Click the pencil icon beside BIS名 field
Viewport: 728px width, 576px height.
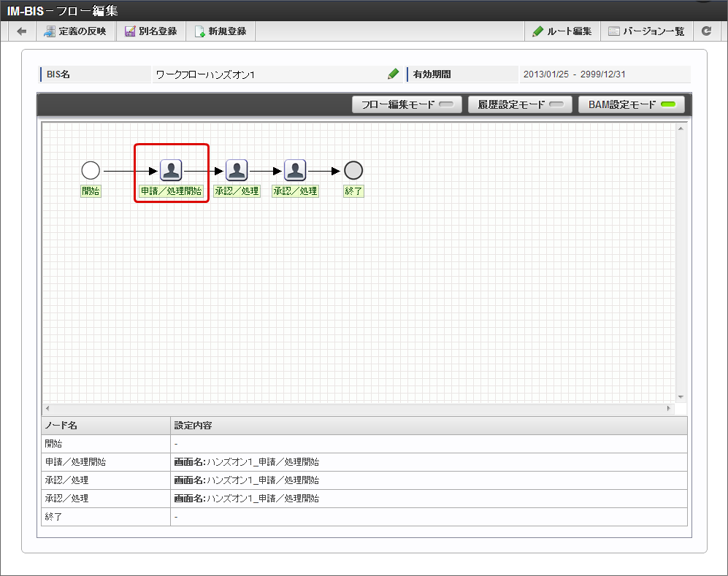tap(394, 74)
